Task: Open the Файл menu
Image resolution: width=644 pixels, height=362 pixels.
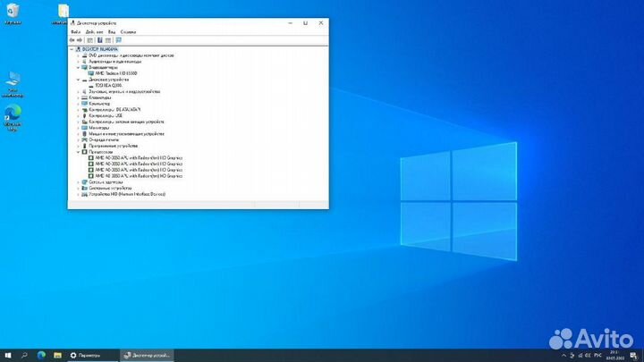Action: click(75, 31)
